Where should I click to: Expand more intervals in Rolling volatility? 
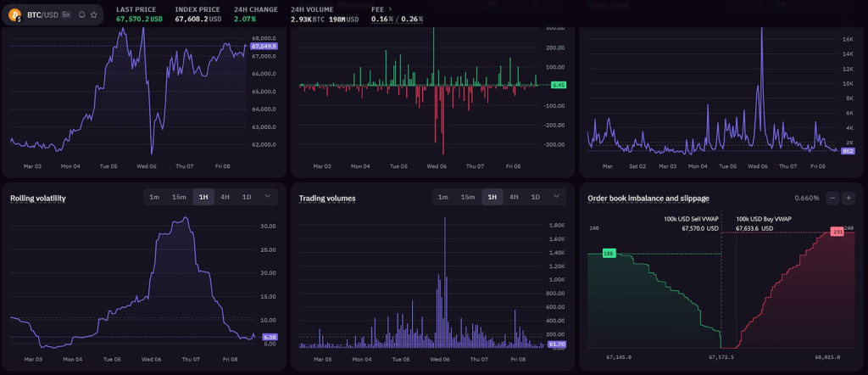tap(269, 197)
